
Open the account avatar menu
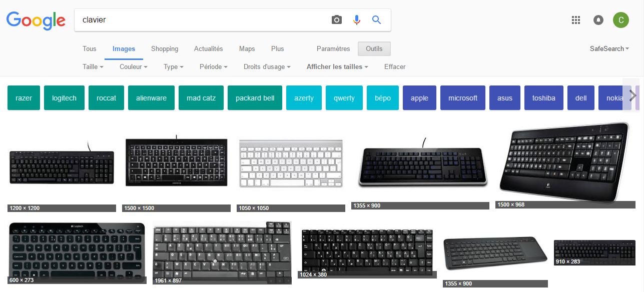click(x=620, y=20)
